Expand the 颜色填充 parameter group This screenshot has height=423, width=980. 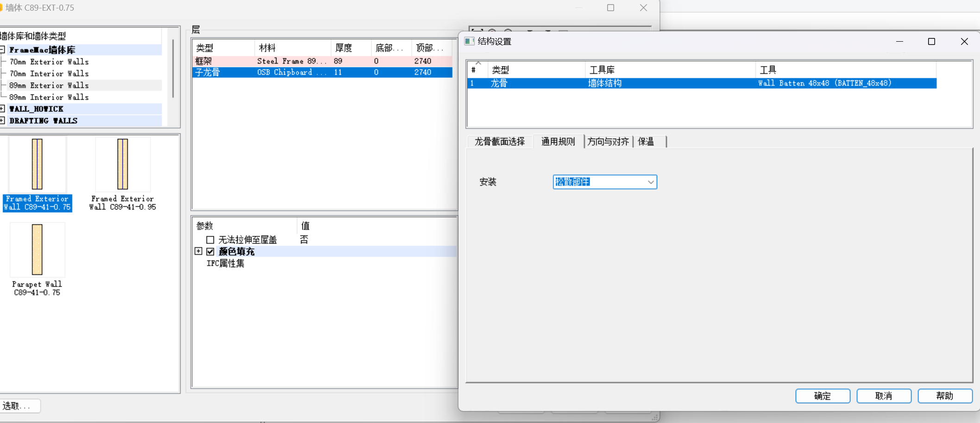pos(198,251)
